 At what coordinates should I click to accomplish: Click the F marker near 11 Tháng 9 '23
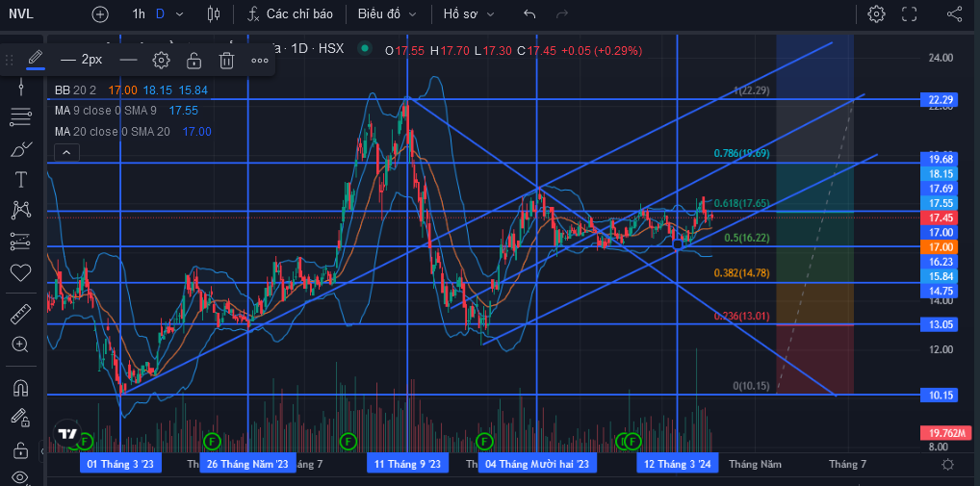348,442
